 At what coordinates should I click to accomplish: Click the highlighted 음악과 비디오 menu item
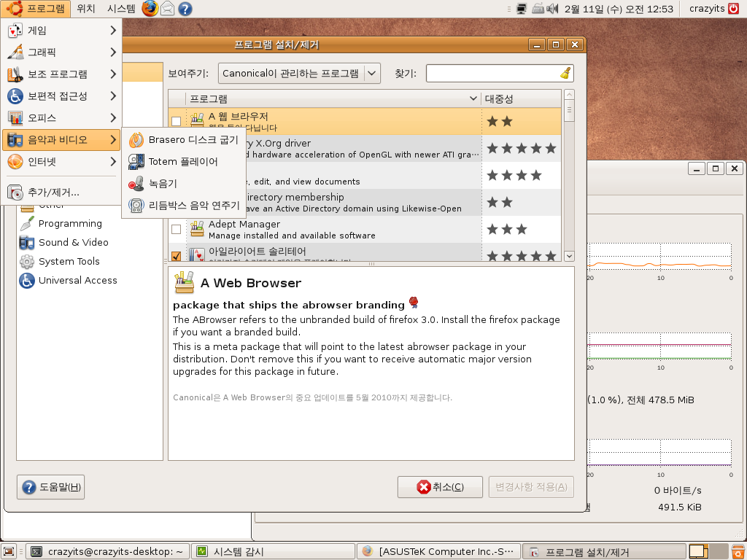[x=61, y=140]
